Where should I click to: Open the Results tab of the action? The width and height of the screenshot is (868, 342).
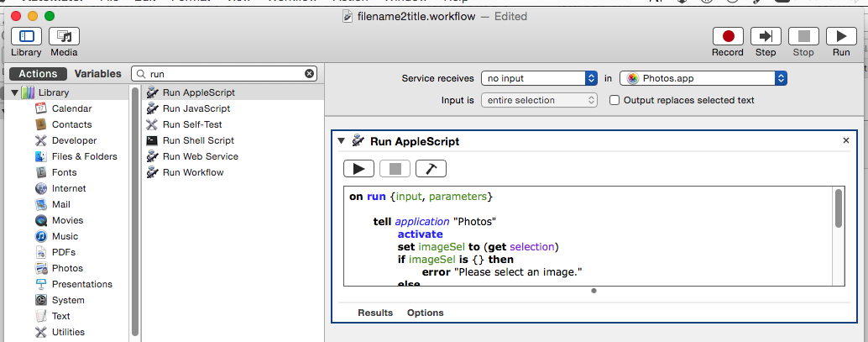click(375, 313)
